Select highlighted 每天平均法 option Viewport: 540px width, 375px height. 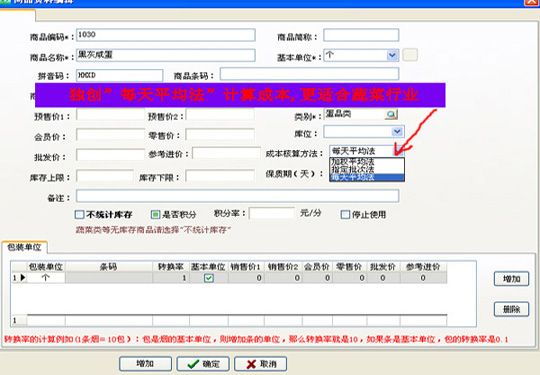click(x=366, y=178)
